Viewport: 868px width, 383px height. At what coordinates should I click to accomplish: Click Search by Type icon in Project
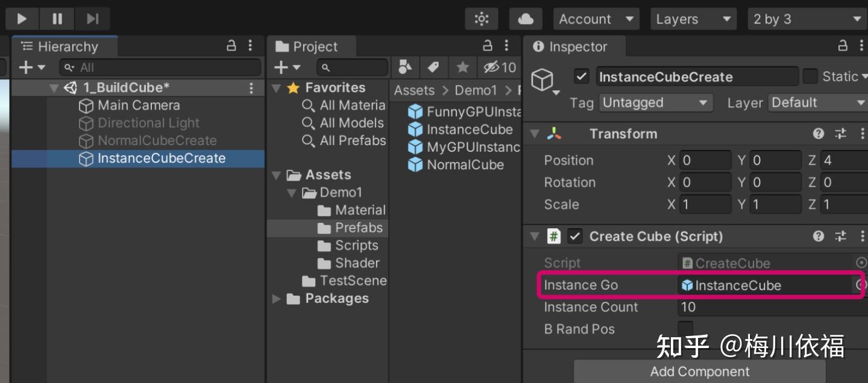click(x=405, y=67)
